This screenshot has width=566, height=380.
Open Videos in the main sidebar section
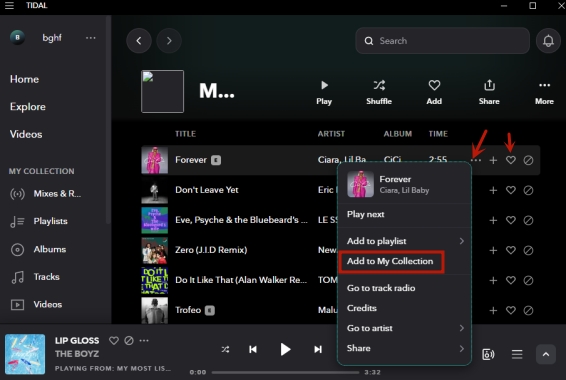pyautogui.click(x=26, y=134)
